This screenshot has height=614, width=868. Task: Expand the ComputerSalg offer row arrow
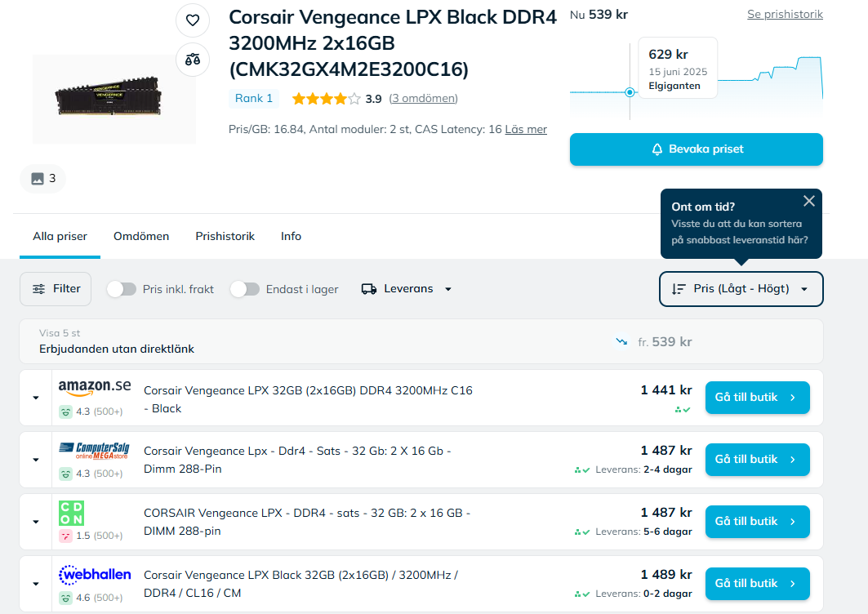click(36, 460)
